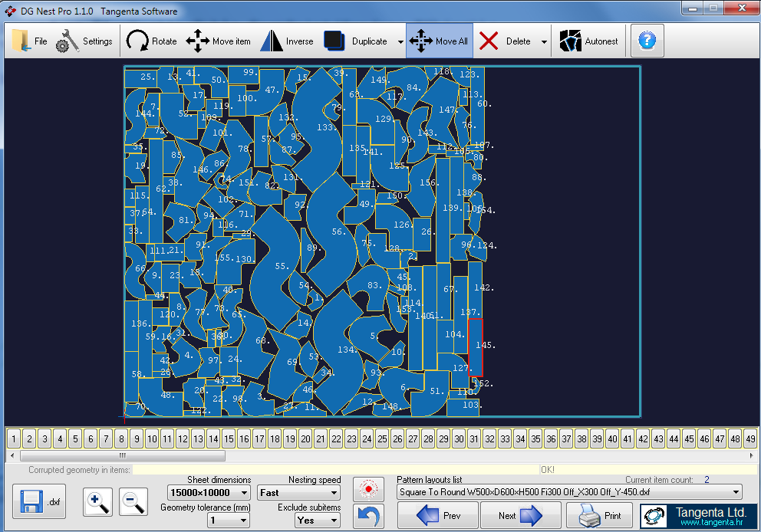The height and width of the screenshot is (532, 761).
Task: Select nested part 83
Action: [x=369, y=287]
